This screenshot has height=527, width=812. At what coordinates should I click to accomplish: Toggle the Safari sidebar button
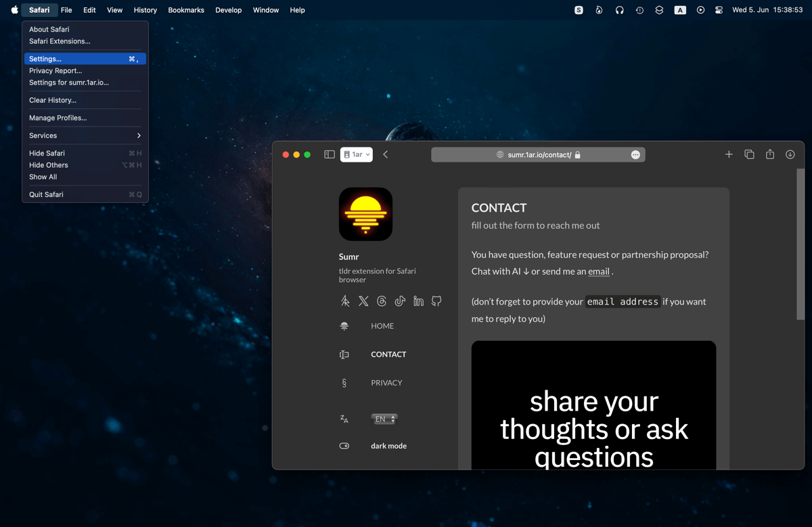330,154
